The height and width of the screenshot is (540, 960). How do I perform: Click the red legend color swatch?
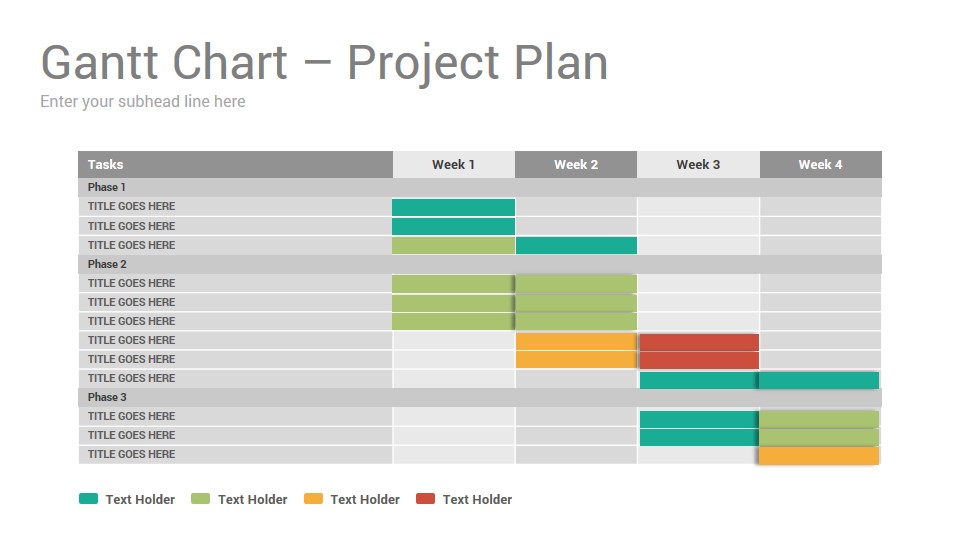[x=425, y=499]
